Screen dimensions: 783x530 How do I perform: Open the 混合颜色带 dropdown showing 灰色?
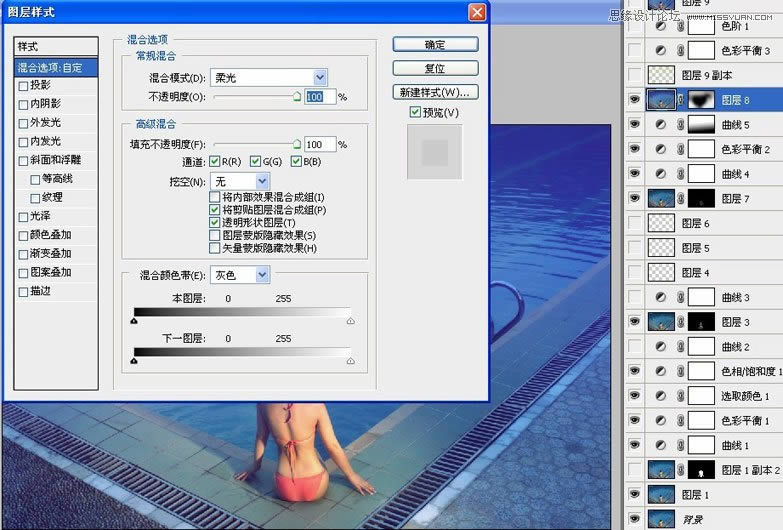(262, 274)
